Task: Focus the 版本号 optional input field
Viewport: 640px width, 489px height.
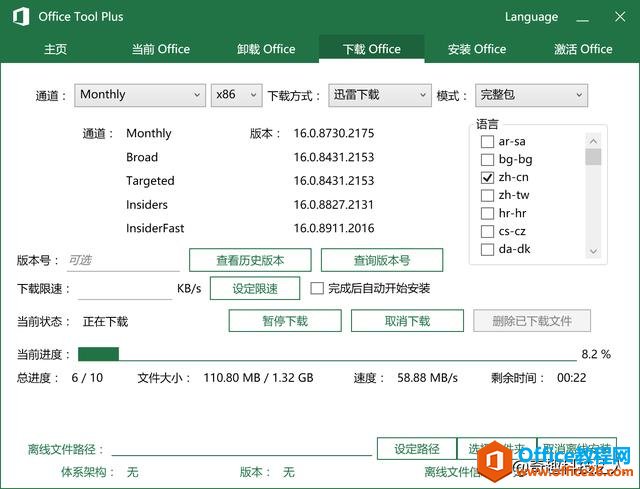Action: pyautogui.click(x=123, y=260)
